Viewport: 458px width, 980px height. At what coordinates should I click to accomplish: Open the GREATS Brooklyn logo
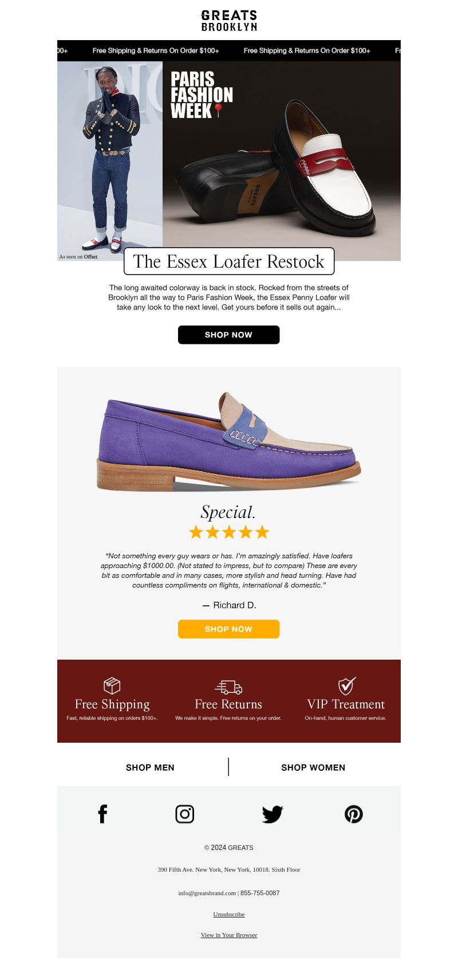pos(229,21)
